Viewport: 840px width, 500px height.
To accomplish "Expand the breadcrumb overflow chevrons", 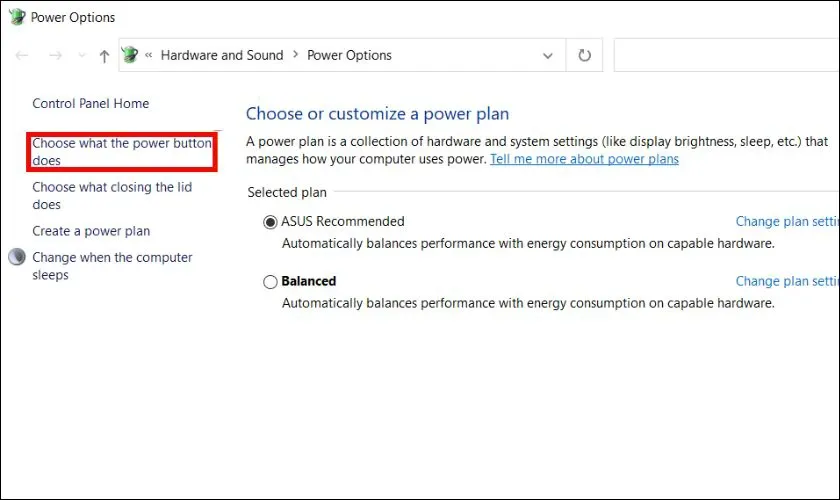I will pyautogui.click(x=148, y=55).
